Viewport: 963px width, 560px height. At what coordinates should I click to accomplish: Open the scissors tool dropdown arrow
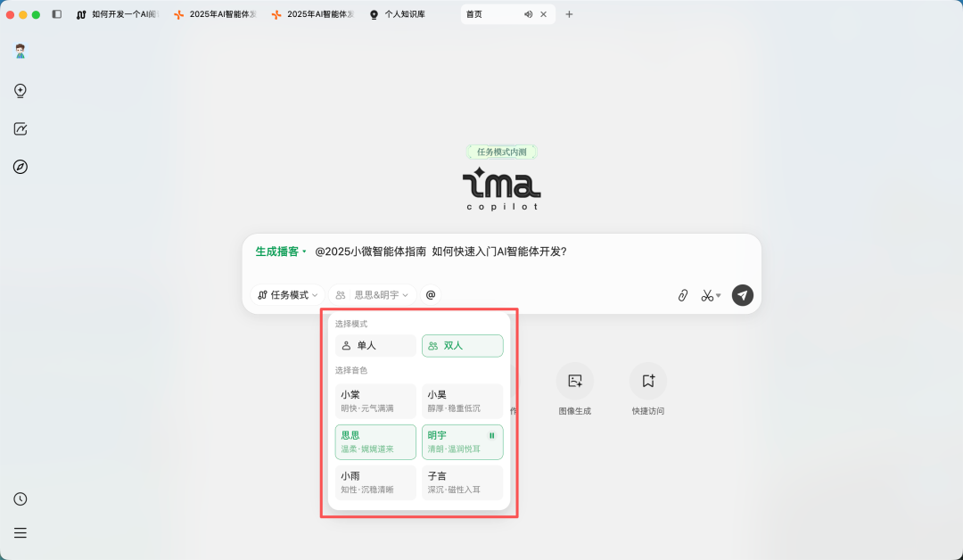tap(718, 294)
